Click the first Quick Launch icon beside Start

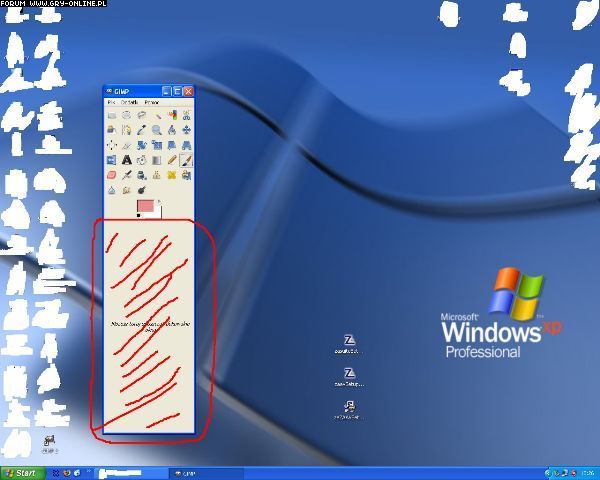tap(56, 473)
